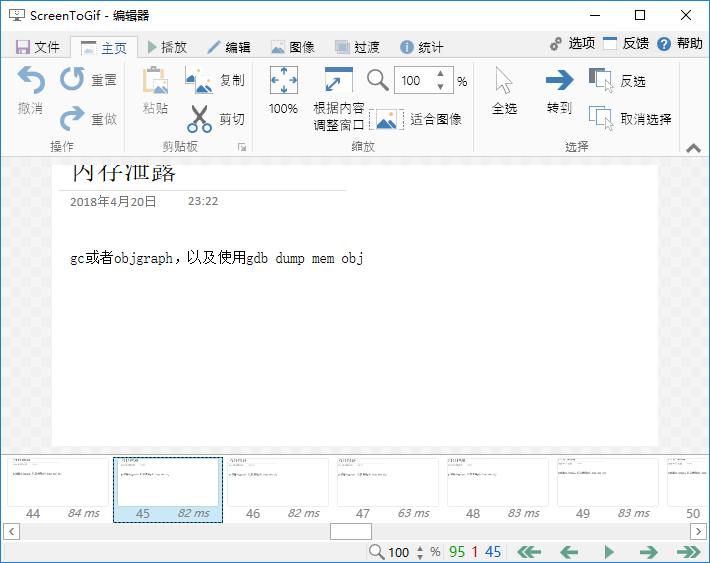The image size is (710, 563).
Task: Play the animation from the bottom bar
Action: 608,552
